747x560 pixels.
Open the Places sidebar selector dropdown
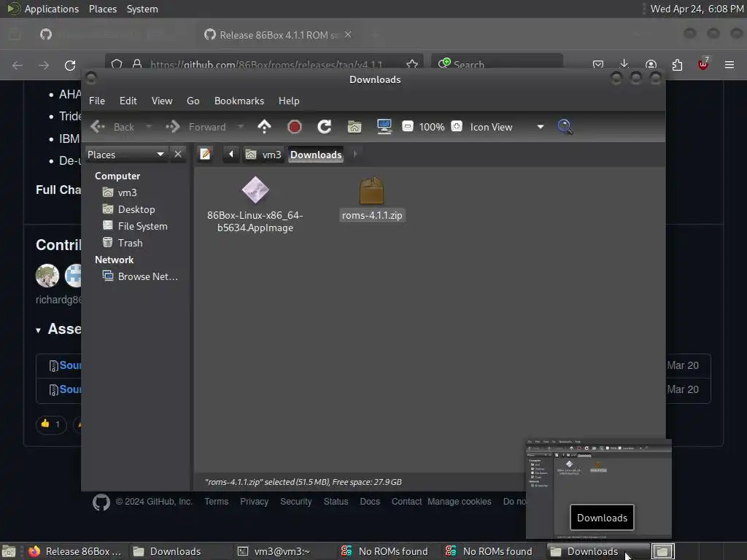[126, 155]
